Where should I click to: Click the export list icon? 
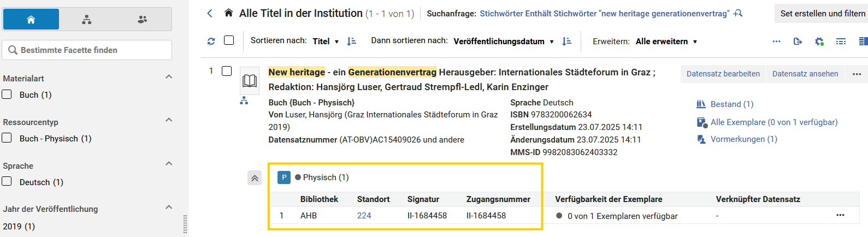tap(798, 41)
